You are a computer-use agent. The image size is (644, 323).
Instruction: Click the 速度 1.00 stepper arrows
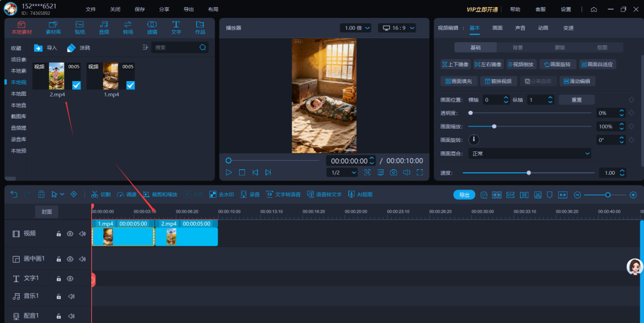[x=622, y=173]
